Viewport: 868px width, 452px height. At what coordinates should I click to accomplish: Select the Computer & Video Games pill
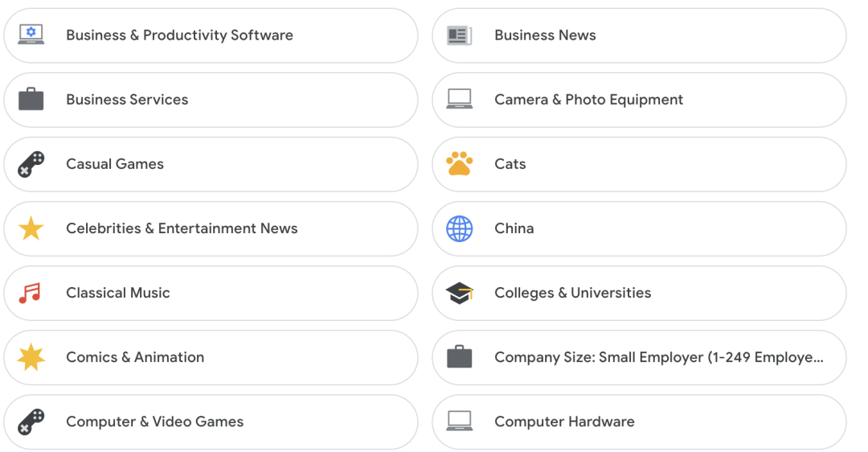coord(211,421)
